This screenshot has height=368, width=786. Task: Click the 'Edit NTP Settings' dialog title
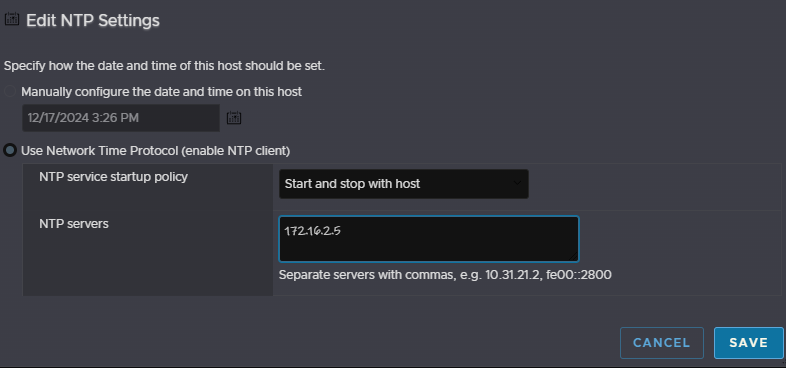tap(93, 21)
